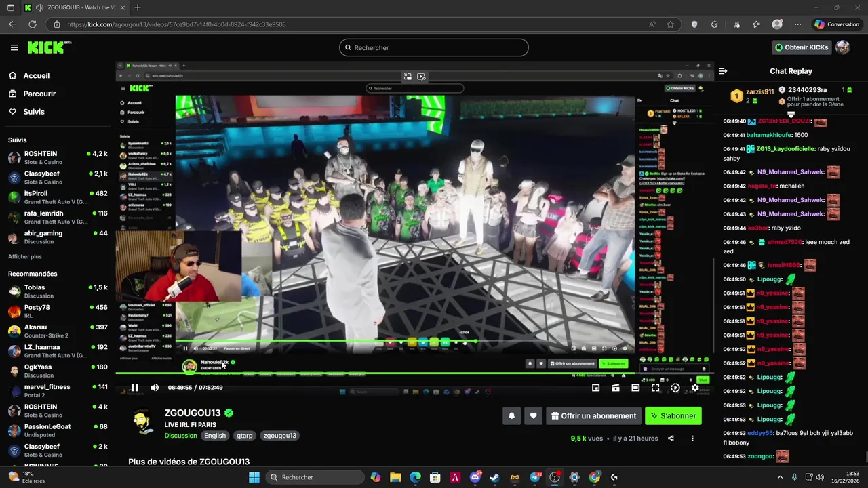Open Discord from the taskbar

475,477
